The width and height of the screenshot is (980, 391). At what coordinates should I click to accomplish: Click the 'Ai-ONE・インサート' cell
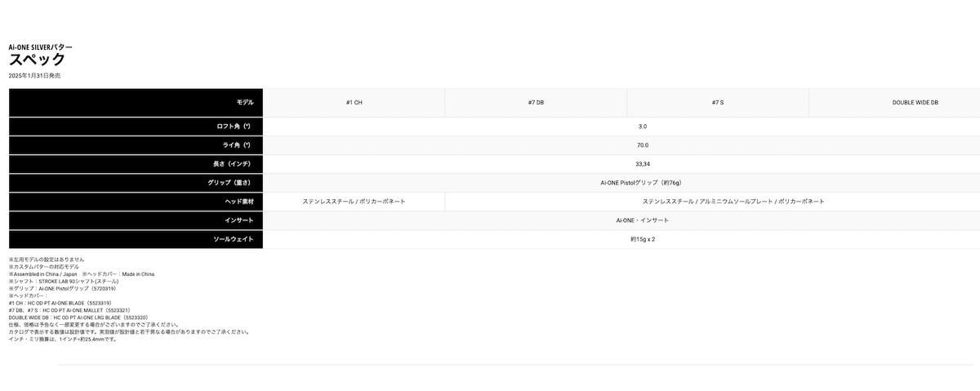click(622, 220)
